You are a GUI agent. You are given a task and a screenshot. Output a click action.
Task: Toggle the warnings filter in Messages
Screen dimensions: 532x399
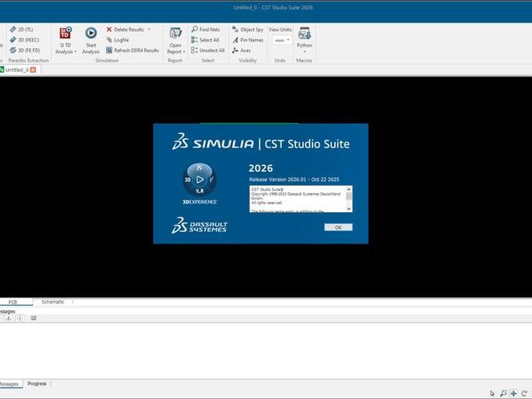click(x=9, y=319)
